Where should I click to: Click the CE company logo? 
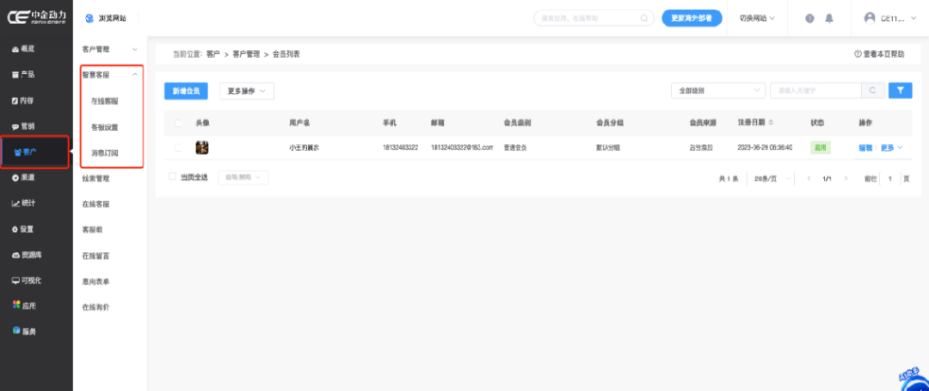[x=37, y=17]
